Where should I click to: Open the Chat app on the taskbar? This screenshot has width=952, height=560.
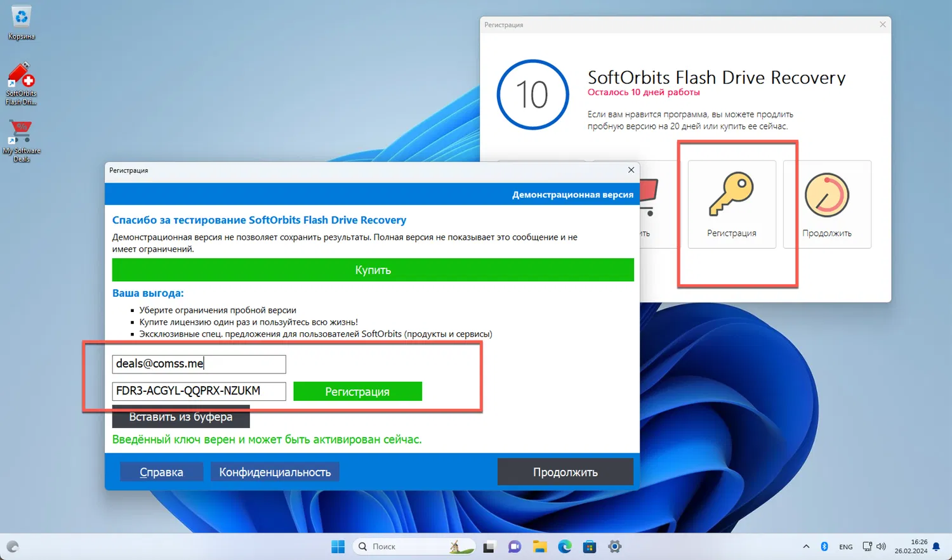(514, 546)
